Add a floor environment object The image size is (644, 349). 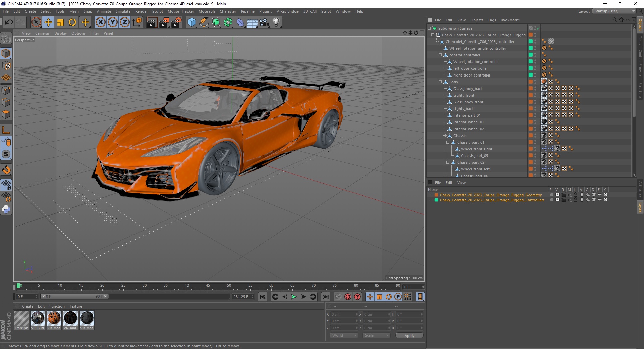click(x=252, y=22)
